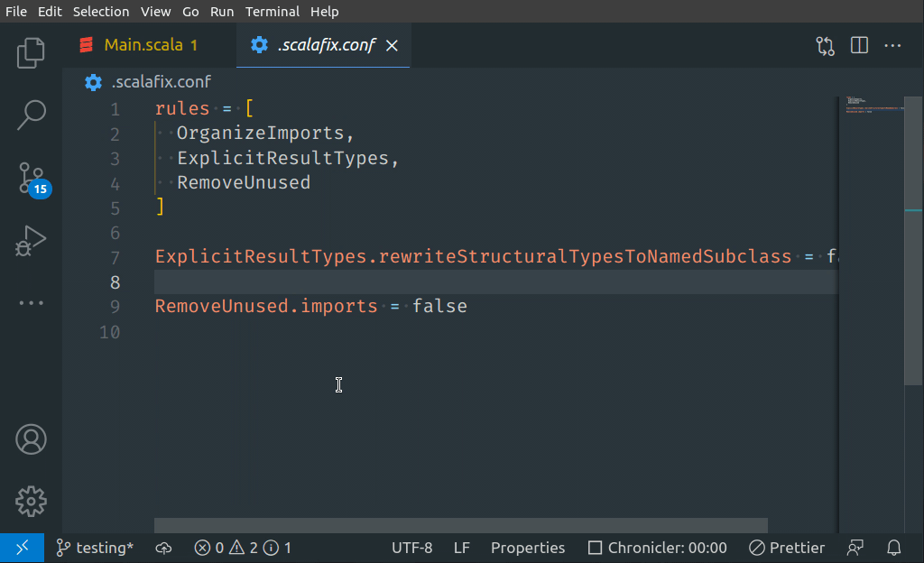Expand additional views via activity bar ellipsis
This screenshot has height=563, width=924.
tap(31, 301)
